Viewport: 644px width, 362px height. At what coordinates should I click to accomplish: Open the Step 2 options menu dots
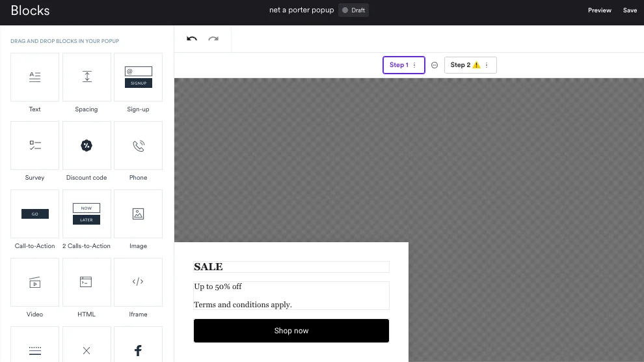tap(487, 65)
